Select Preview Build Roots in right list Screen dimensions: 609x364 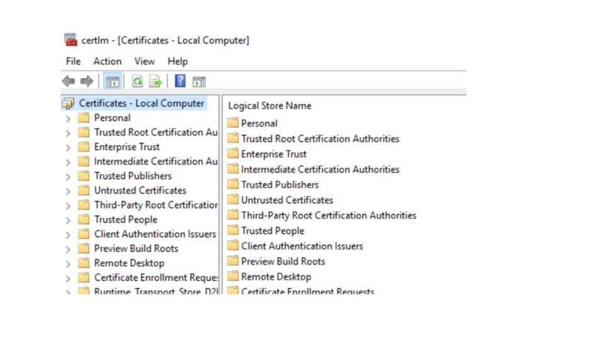click(283, 261)
